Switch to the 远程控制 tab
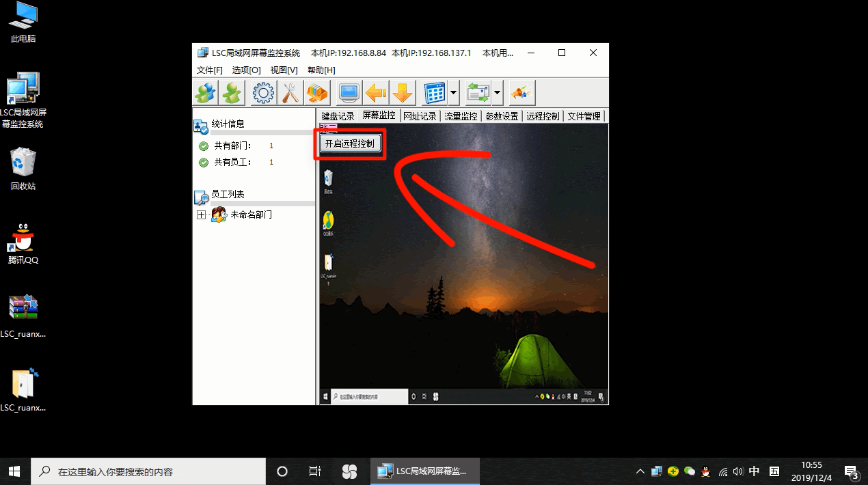 point(543,116)
